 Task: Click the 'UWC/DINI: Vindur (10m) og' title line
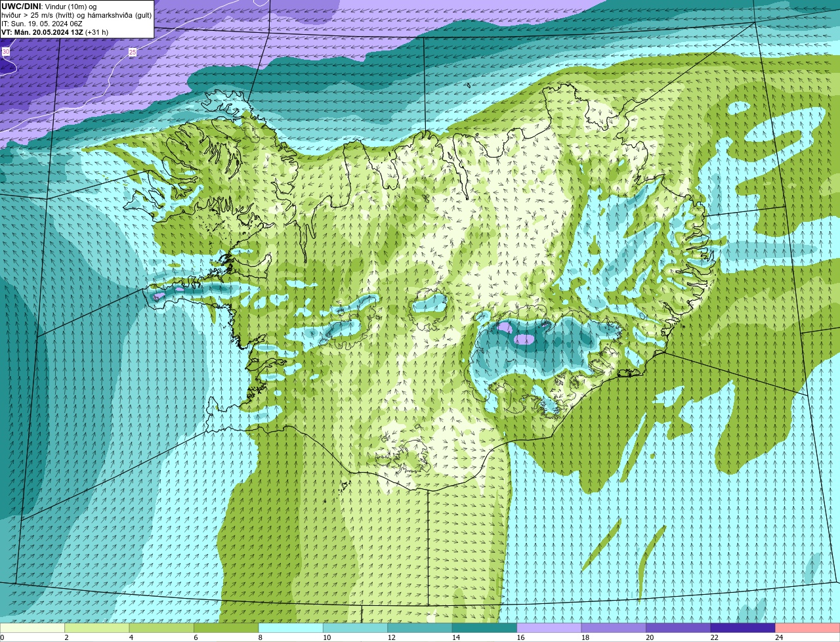[x=49, y=7]
